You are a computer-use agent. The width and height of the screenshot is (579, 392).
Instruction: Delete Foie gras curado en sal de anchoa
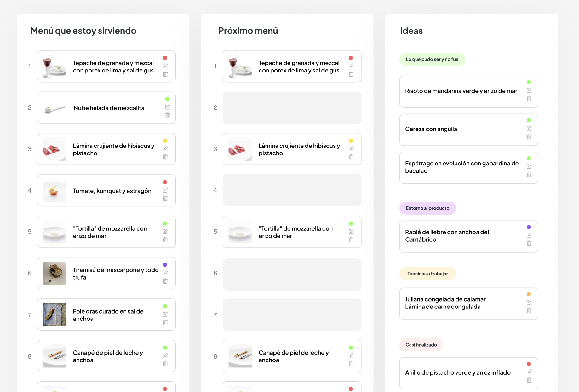tap(165, 322)
